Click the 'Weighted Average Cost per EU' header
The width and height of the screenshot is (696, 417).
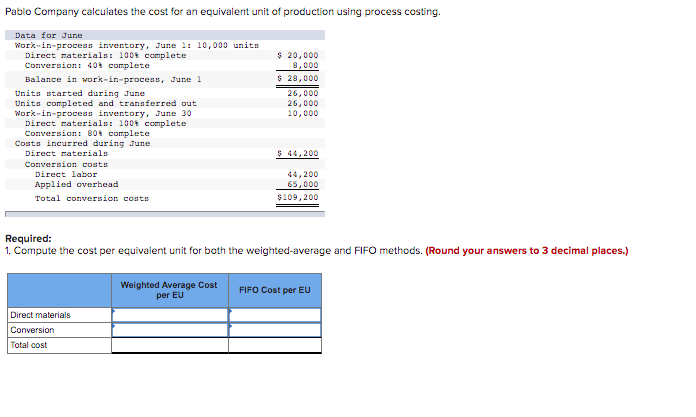point(170,290)
